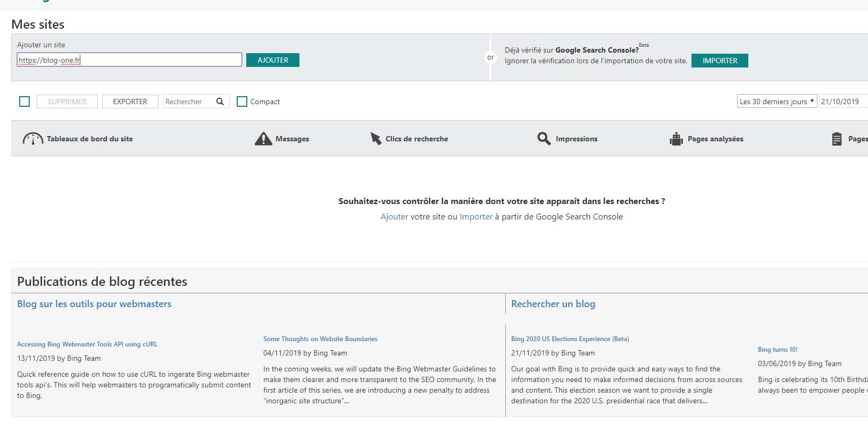Click the EXPORTER button
The image size is (868, 432).
pyautogui.click(x=130, y=101)
